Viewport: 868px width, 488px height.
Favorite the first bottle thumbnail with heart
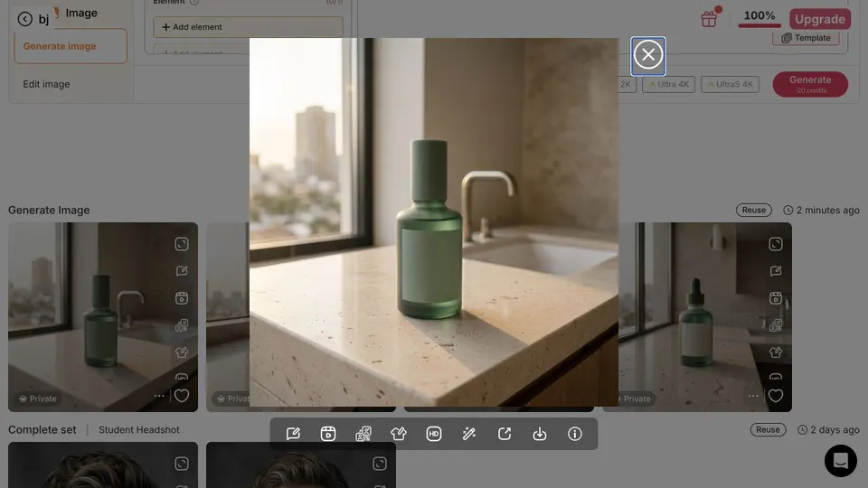click(182, 396)
